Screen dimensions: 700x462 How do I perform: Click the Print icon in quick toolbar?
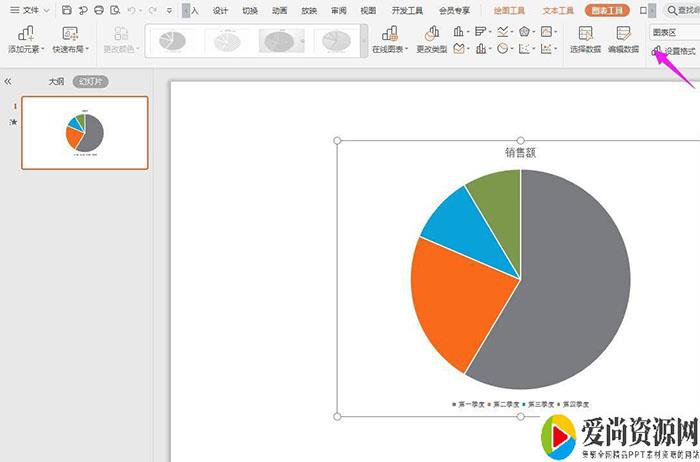(x=98, y=10)
